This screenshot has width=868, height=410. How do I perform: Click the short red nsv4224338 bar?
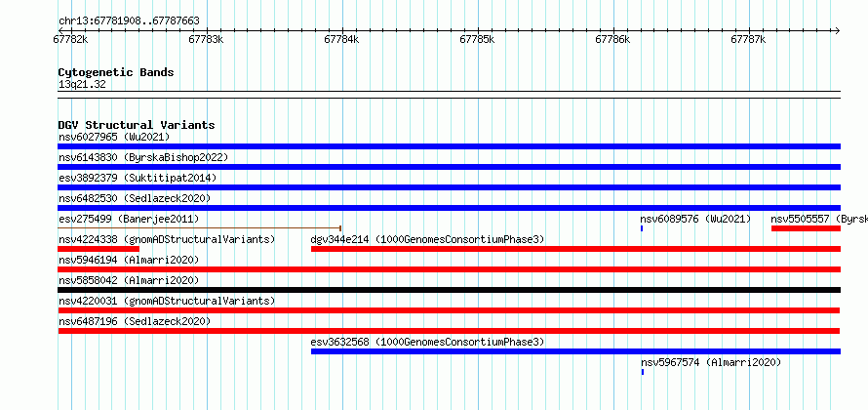coord(99,249)
